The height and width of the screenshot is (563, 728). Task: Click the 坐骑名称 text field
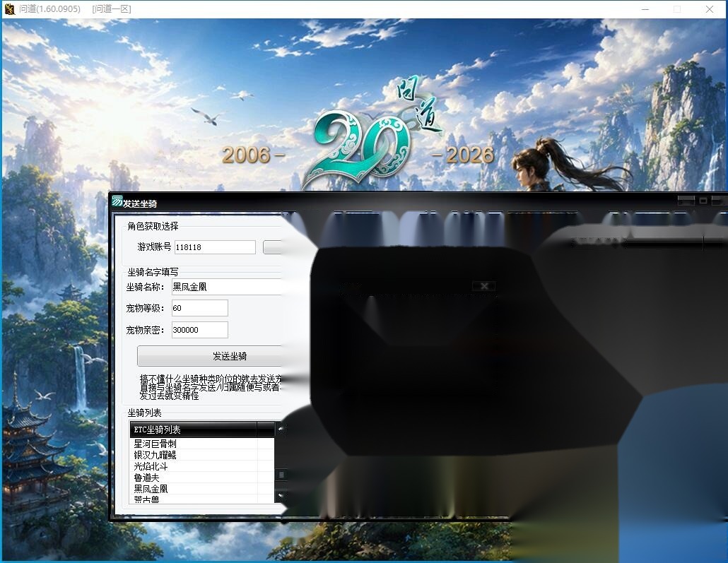pos(227,287)
